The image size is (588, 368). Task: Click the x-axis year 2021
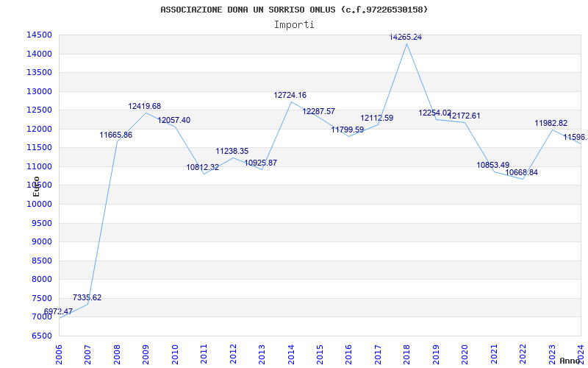494,355
